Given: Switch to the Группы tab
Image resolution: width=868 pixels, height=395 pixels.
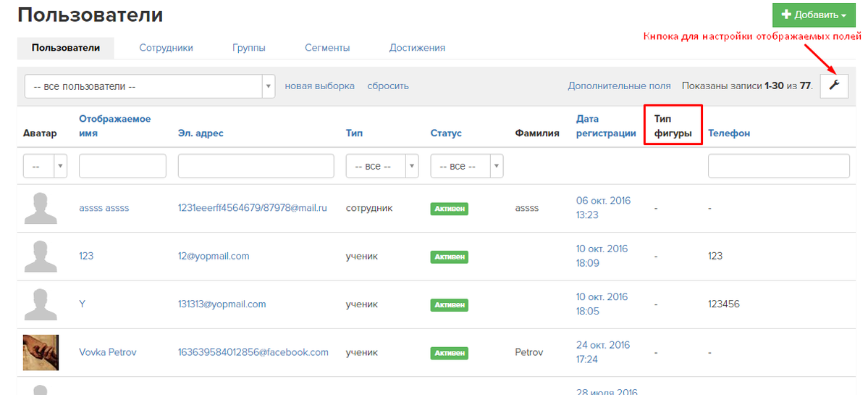Looking at the screenshot, I should 249,48.
